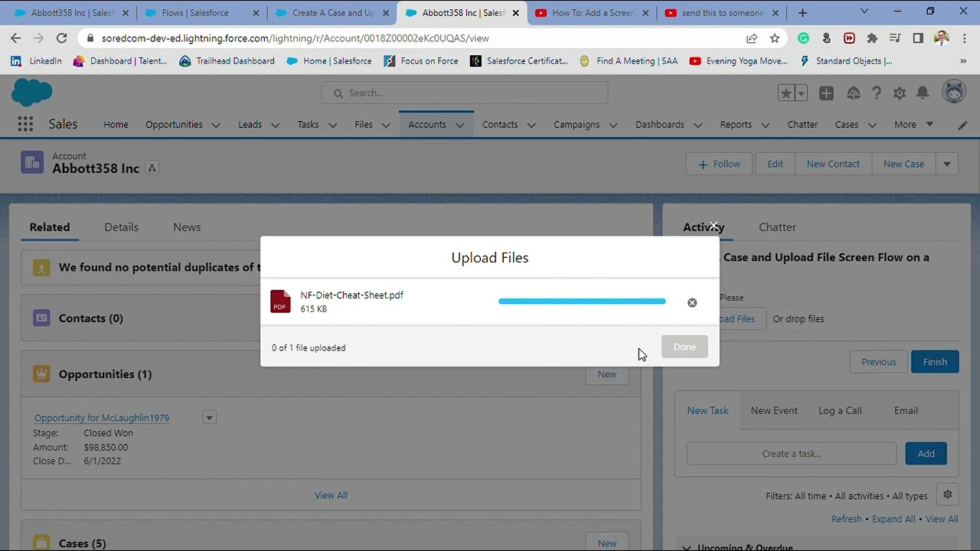Open Favorites list dropdown arrow
This screenshot has height=551, width=980.
[801, 93]
